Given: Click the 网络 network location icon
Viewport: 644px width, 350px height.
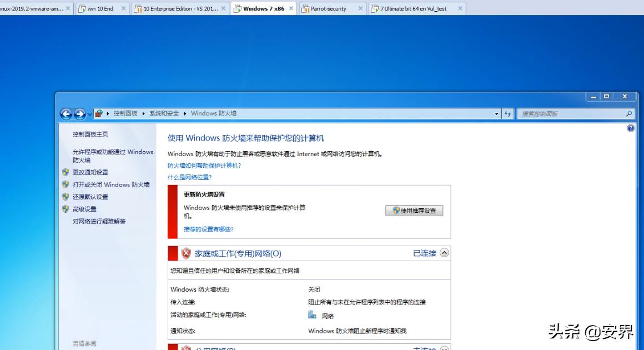Looking at the screenshot, I should pos(311,314).
